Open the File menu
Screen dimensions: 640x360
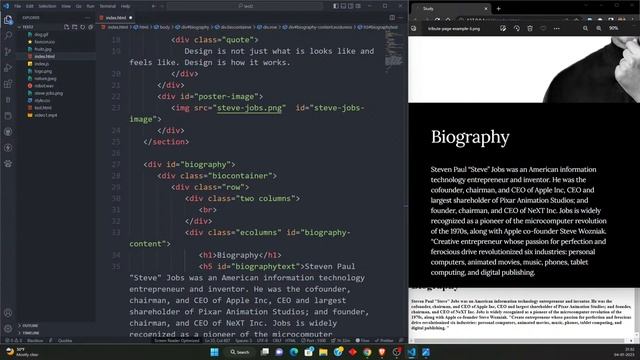tap(18, 6)
